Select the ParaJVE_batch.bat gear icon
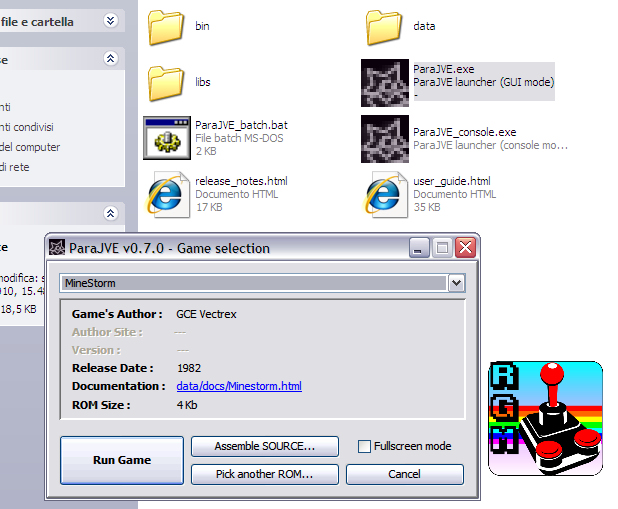Screen dimensions: 618x509 pyautogui.click(x=167, y=138)
